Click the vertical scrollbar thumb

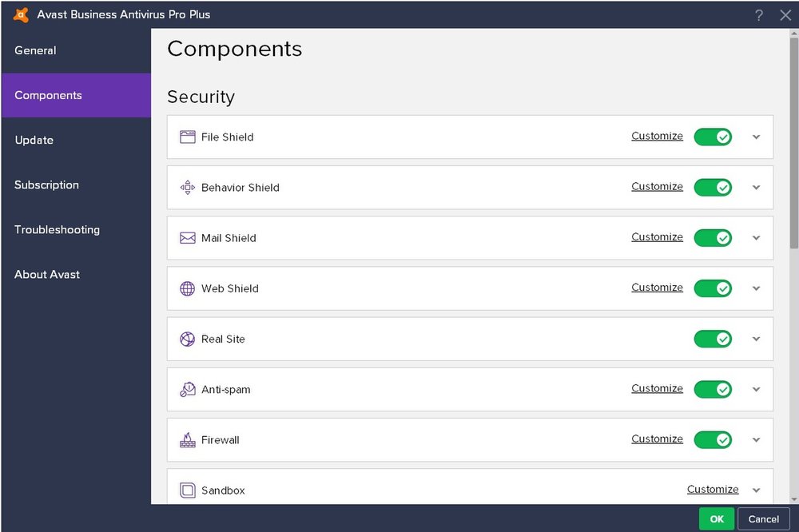point(794,143)
